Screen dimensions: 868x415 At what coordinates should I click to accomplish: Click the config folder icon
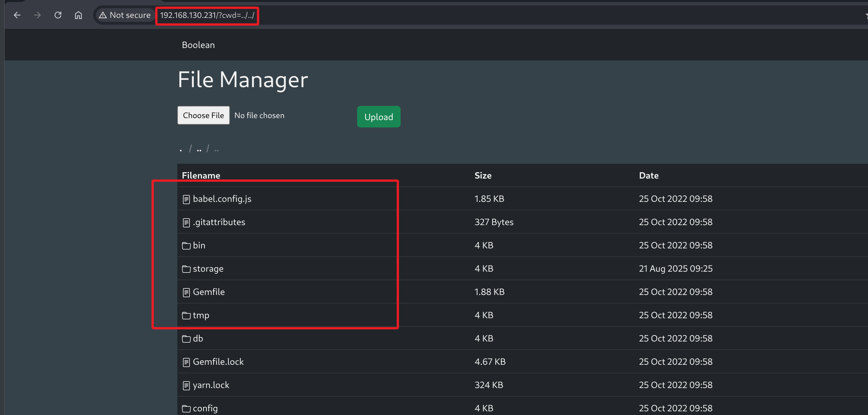click(x=186, y=408)
